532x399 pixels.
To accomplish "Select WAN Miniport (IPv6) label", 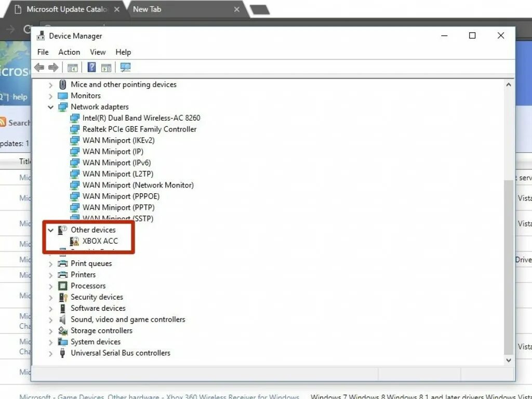I will coord(117,163).
